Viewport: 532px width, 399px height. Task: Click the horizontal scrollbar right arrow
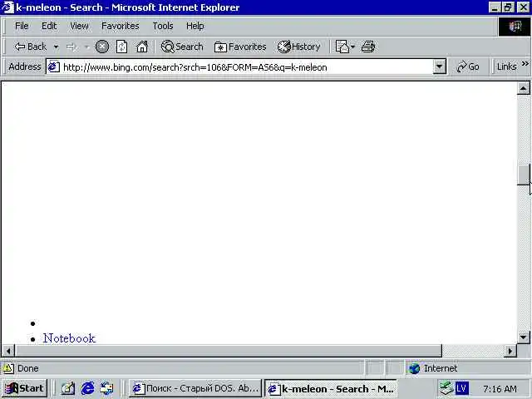[x=510, y=351]
